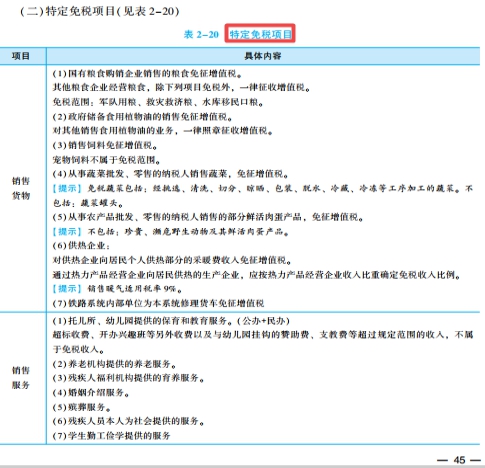
Task: Click the 销售服务 row label
Action: pos(21,377)
